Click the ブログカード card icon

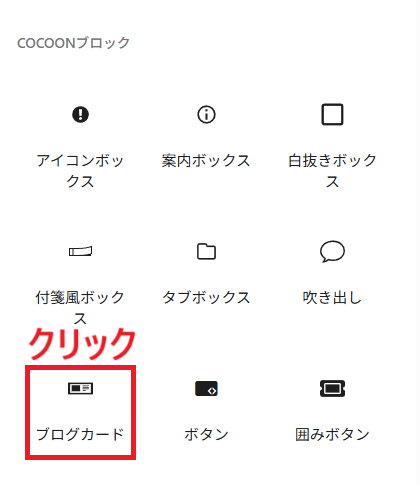[80, 388]
